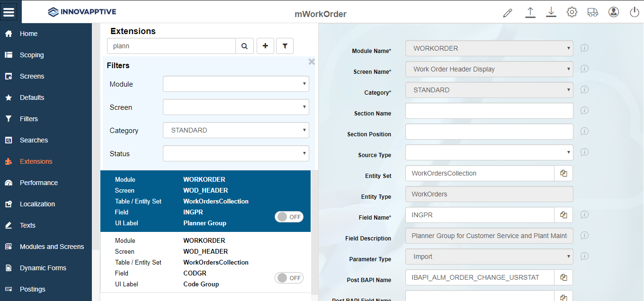Expand the Module filter dropdown
Viewport: 644px width, 301px height.
(236, 84)
